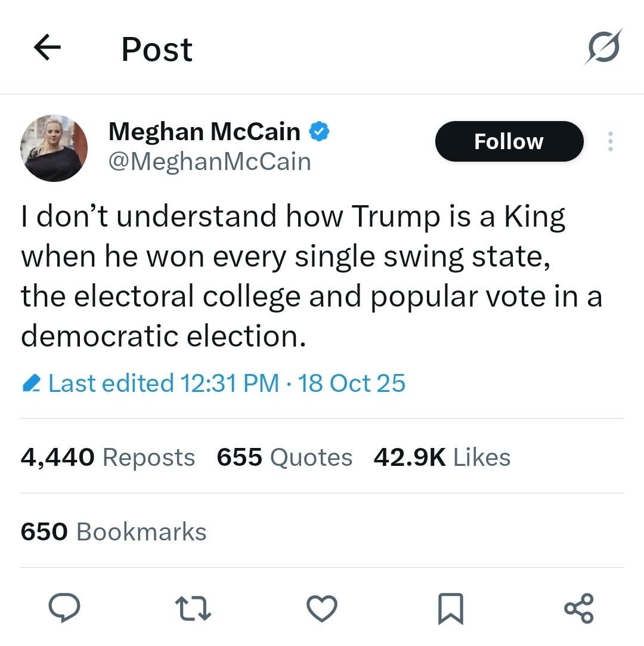Viewport: 644px width, 646px height.
Task: Open the Meghan McCain display name
Action: click(204, 131)
